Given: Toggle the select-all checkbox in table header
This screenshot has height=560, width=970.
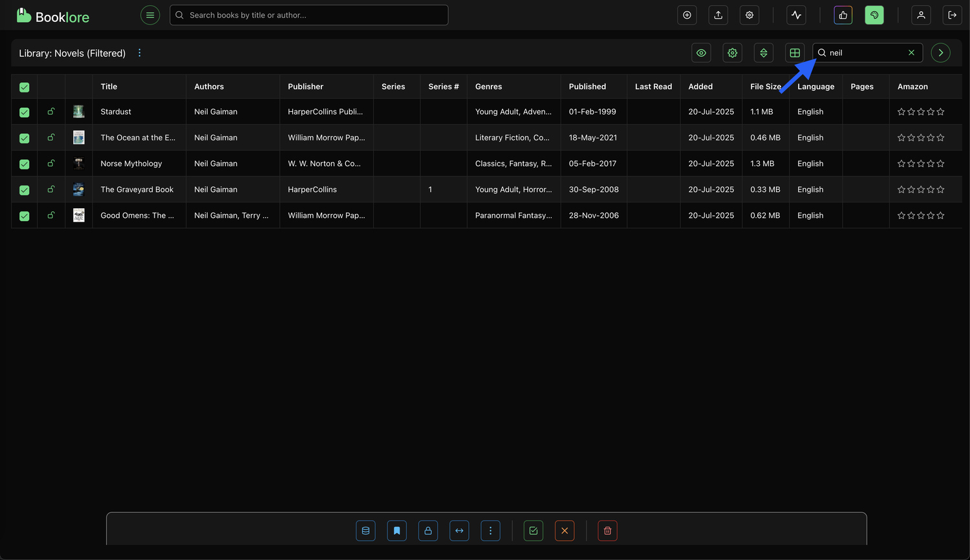Looking at the screenshot, I should (x=25, y=87).
